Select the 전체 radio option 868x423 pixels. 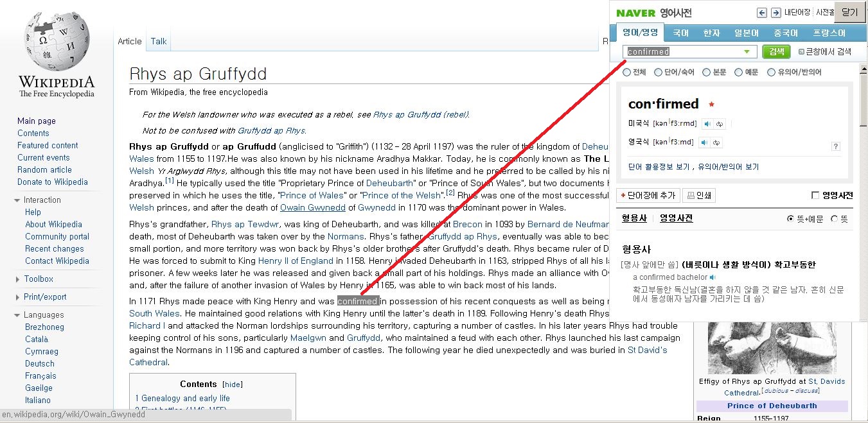click(627, 73)
